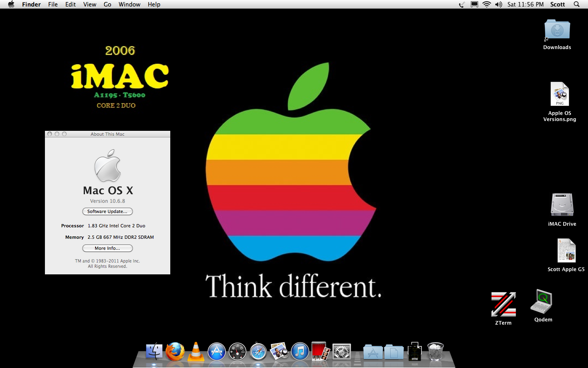
Task: Select the Qodem desktop icon
Action: click(541, 302)
